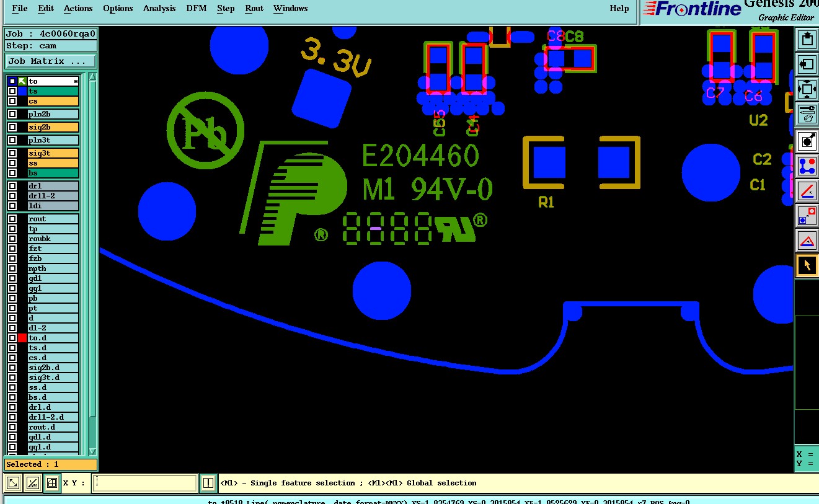Open the Rout menu
The height and width of the screenshot is (504, 819).
pyautogui.click(x=254, y=9)
